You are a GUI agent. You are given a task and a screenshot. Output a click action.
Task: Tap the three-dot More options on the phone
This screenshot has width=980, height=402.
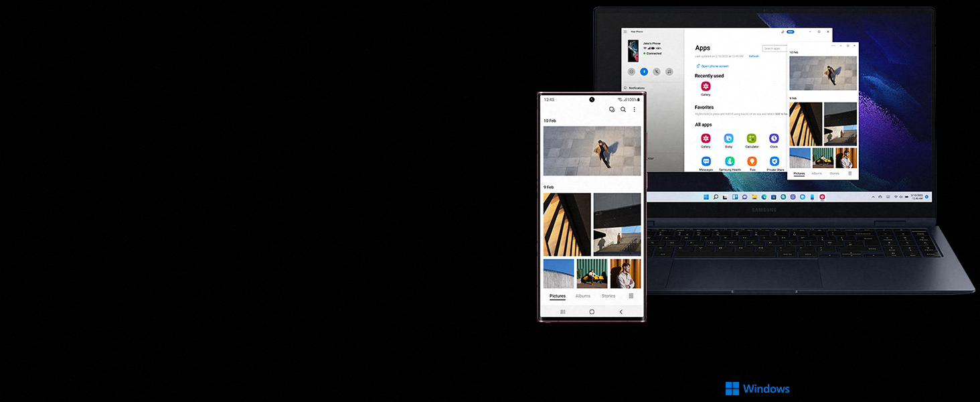[635, 109]
